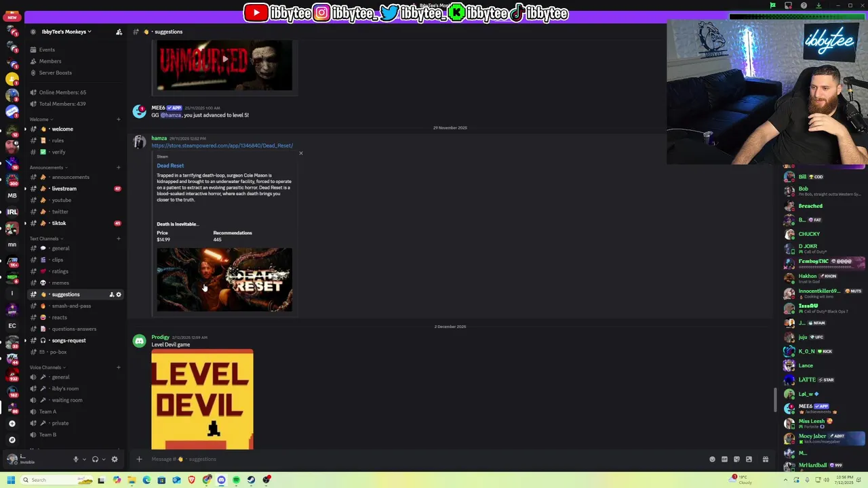Open the IbbyTee's Monkeys server menu
The image size is (868, 488).
[x=66, y=32]
